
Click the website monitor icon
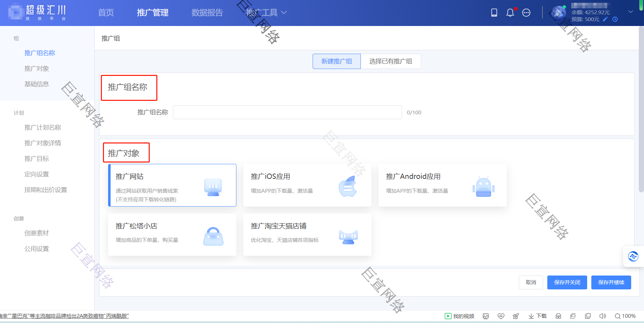213,187
